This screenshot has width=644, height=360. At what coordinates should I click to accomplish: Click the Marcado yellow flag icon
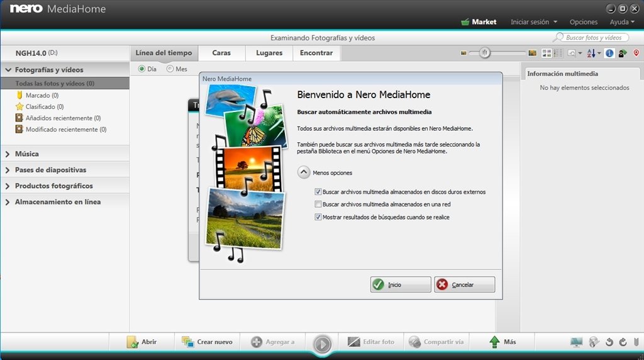pos(19,95)
